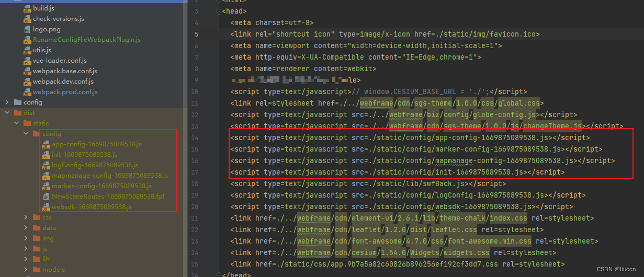Select check-versions.js file icon
This screenshot has height=277, width=644.
point(28,19)
